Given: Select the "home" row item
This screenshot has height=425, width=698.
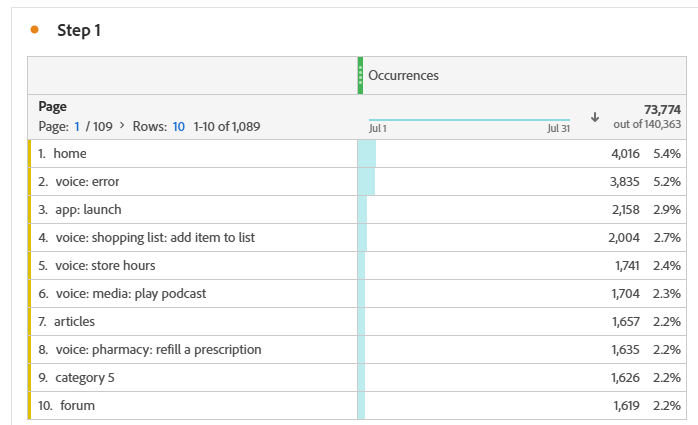Looking at the screenshot, I should 70,154.
